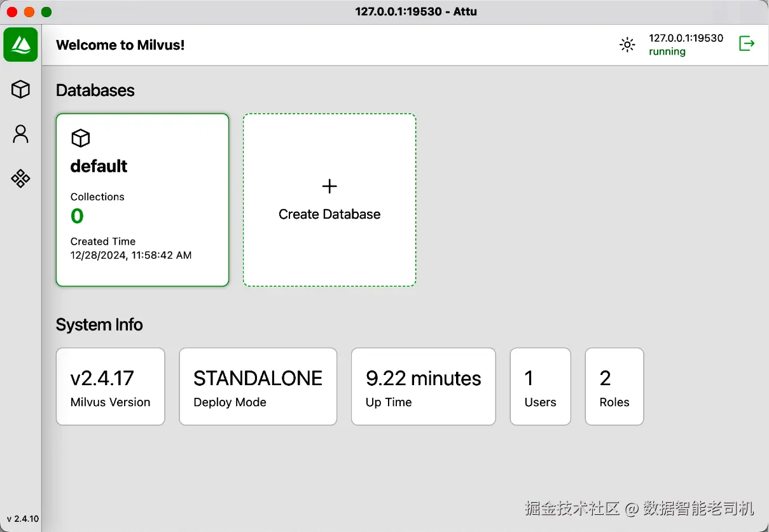The height and width of the screenshot is (532, 769).
Task: Click the 127.0.0.1:19530 address text
Action: pos(686,38)
